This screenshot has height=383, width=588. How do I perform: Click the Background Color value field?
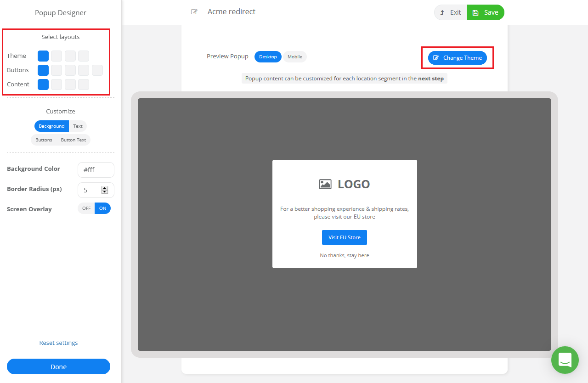point(96,169)
